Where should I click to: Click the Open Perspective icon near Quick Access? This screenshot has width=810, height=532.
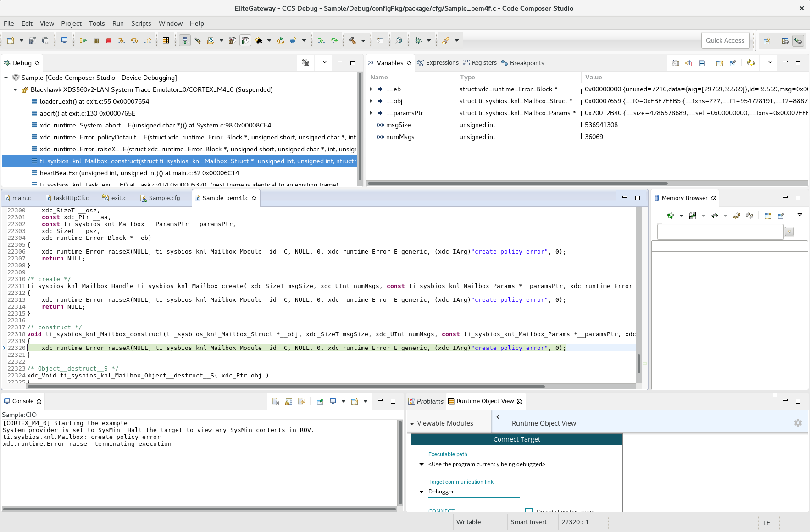pos(766,41)
